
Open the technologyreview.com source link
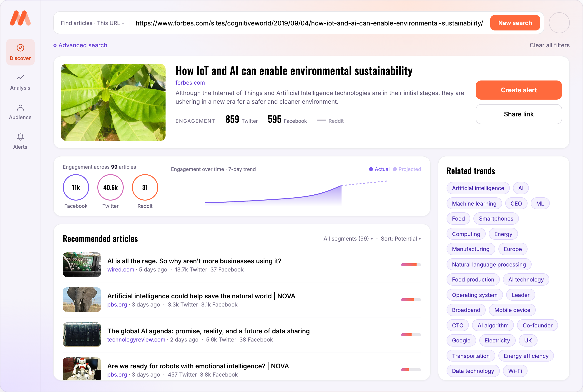(x=136, y=339)
